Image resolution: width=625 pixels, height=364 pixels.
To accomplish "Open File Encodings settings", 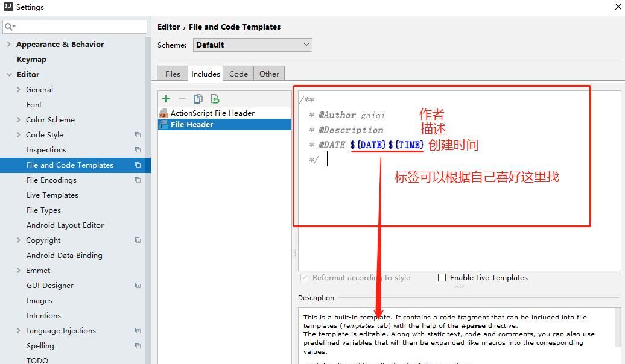I will [x=51, y=180].
